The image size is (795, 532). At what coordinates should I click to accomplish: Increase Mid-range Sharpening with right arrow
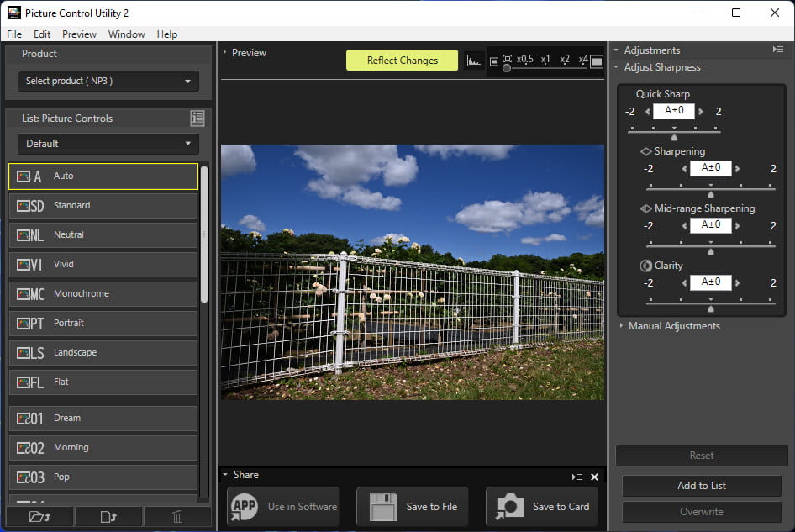click(x=737, y=226)
